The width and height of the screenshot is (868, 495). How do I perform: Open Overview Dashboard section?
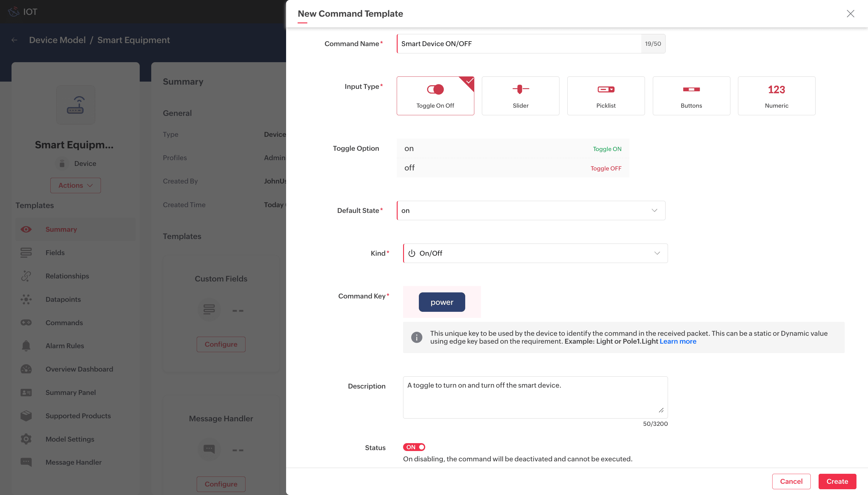point(75,369)
